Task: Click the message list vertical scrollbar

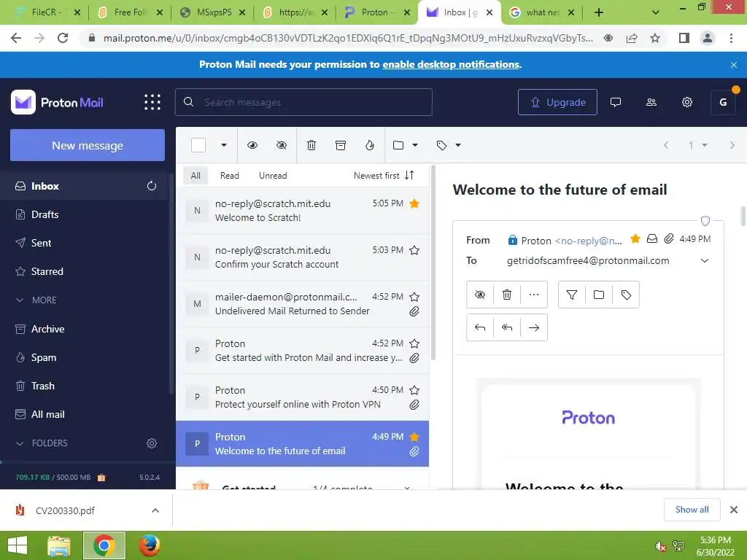Action: pyautogui.click(x=433, y=262)
